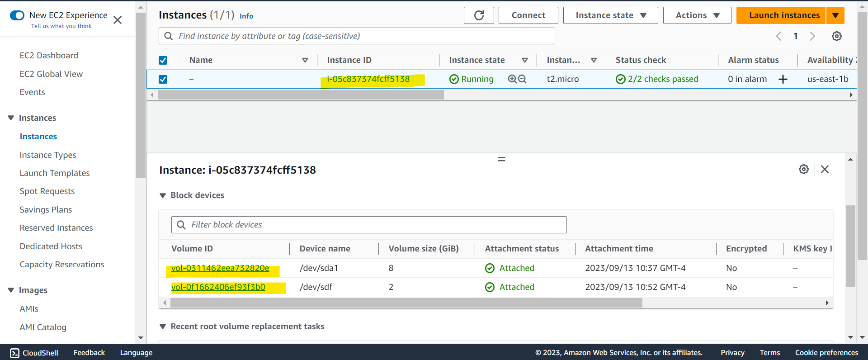Sort by Instance type column arrow
Viewport: 868px width, 360px height.
click(x=594, y=60)
